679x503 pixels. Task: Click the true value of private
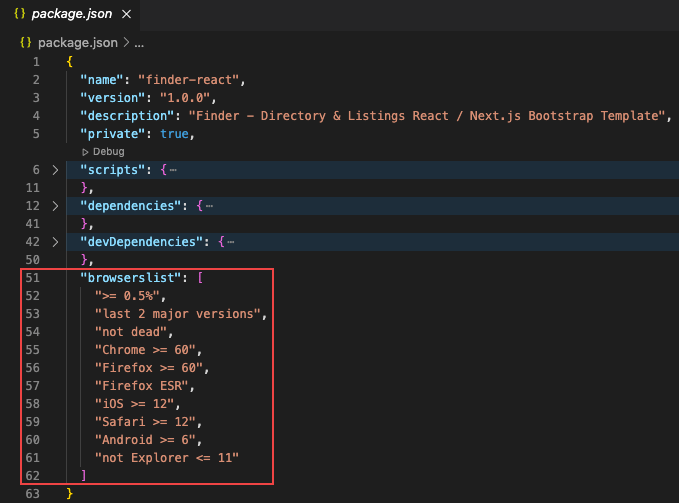coord(174,134)
